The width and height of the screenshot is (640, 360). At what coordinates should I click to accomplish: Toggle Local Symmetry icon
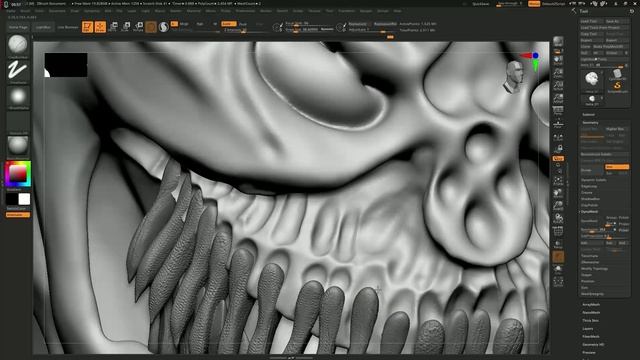(x=558, y=138)
